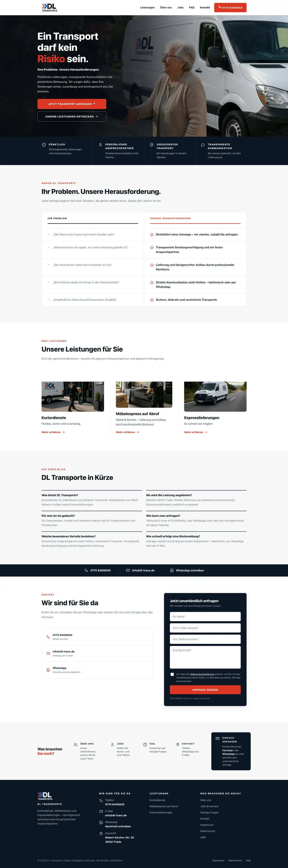Viewport: 288px width, 868px height.
Task: Click Mehr erfahren under Kurierdienste
Action: tap(53, 432)
